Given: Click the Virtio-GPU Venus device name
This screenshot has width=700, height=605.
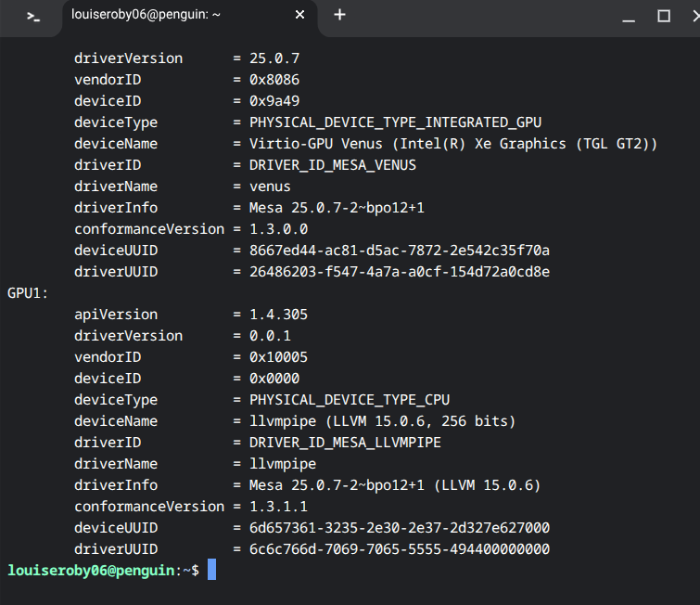Looking at the screenshot, I should (x=452, y=144).
